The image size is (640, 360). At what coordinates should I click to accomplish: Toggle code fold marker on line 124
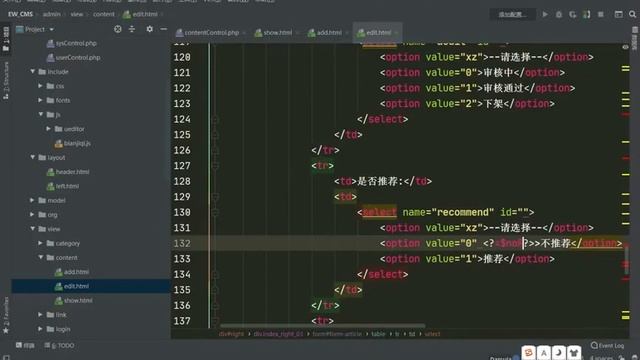[x=215, y=120]
